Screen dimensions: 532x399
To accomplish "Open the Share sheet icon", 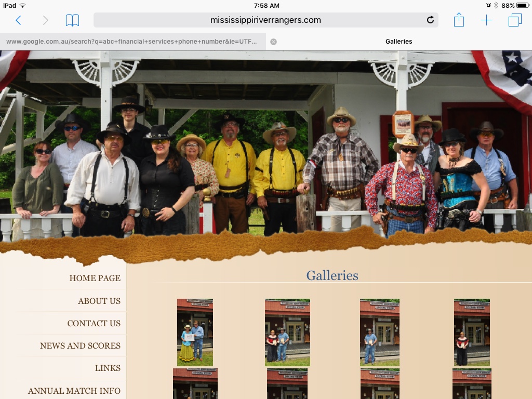I will [459, 20].
